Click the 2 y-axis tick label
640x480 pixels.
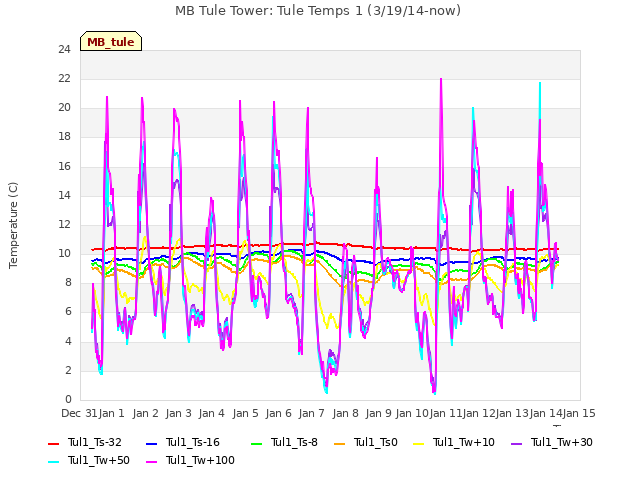68,370
